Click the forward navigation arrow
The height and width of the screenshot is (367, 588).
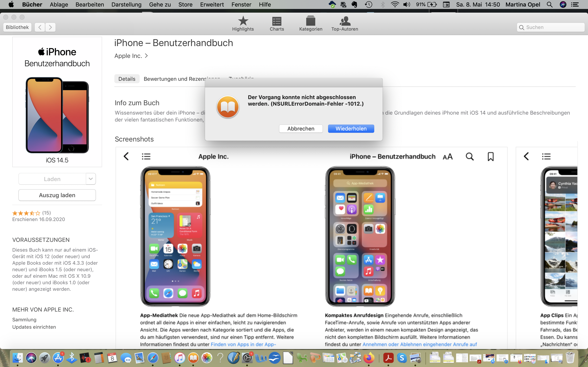coord(50,27)
